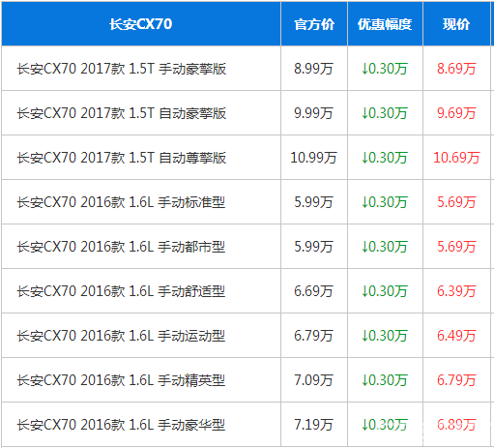
Task: Click current price 9.69万
Action: click(x=456, y=113)
